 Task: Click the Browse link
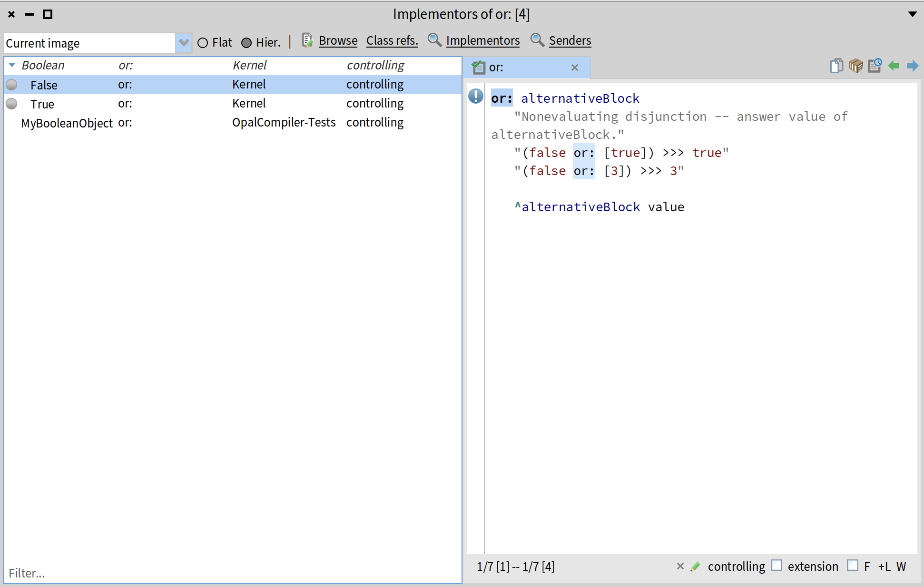pos(338,41)
